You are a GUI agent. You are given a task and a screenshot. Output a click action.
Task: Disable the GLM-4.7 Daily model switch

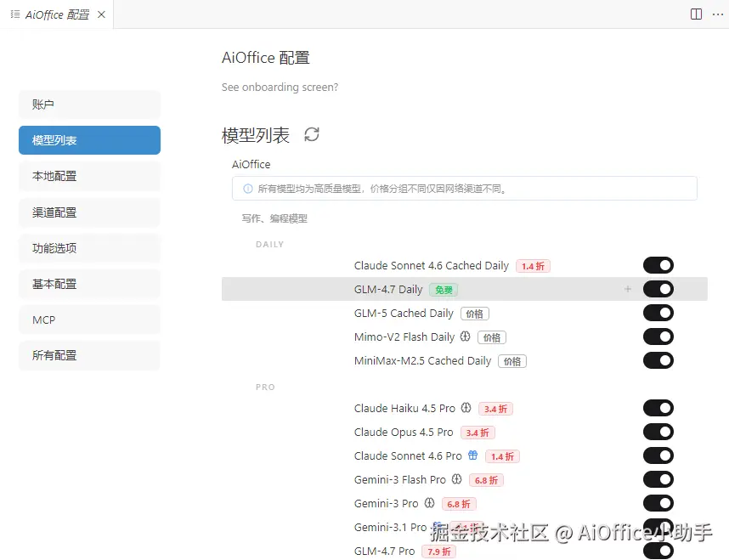click(658, 289)
